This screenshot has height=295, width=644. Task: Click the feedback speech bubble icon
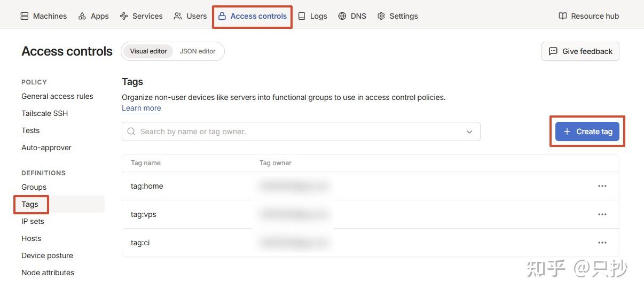click(553, 51)
